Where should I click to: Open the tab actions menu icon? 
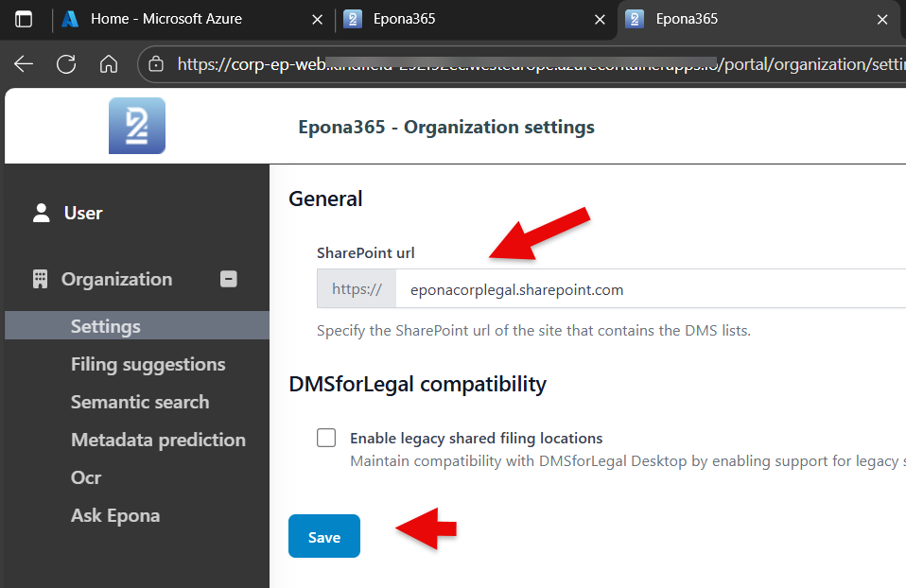(24, 19)
